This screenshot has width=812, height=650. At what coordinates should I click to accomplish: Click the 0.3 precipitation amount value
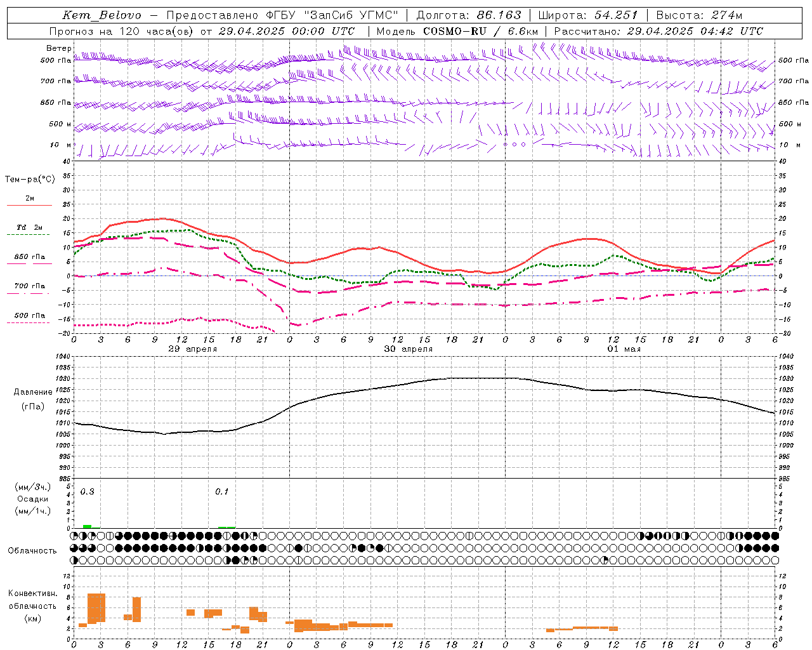click(x=88, y=492)
